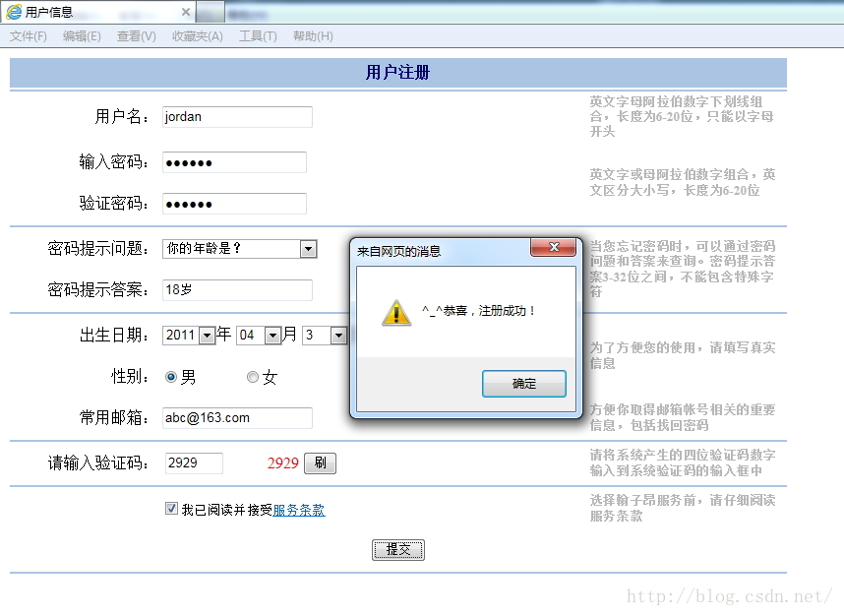Open the 服务条款 link
844x616 pixels.
(x=299, y=510)
